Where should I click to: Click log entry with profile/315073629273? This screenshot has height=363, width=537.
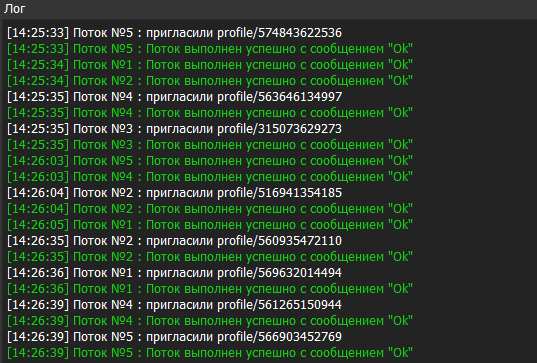coord(174,129)
